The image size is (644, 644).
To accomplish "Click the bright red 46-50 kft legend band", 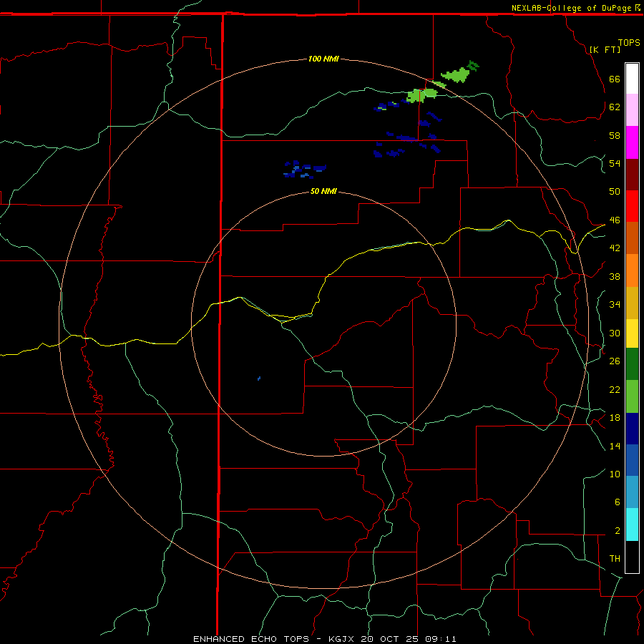I will 632,207.
